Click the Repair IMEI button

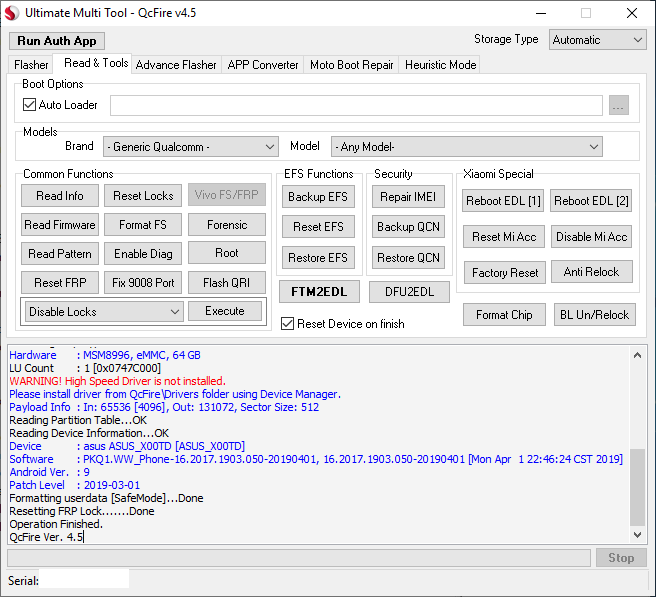(408, 197)
